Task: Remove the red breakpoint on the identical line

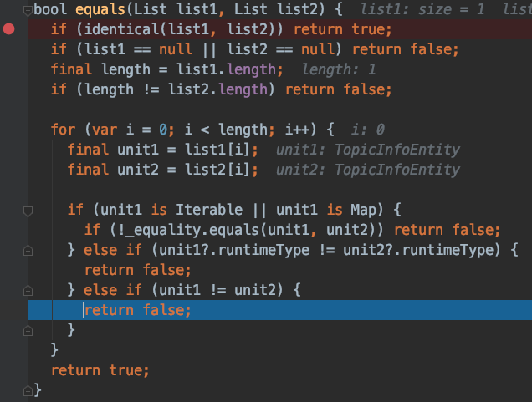Action: 9,29
